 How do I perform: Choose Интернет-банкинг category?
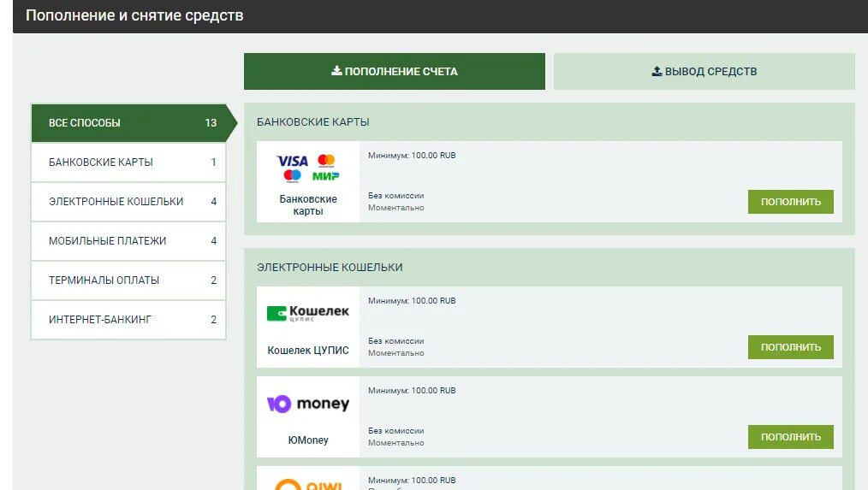128,319
